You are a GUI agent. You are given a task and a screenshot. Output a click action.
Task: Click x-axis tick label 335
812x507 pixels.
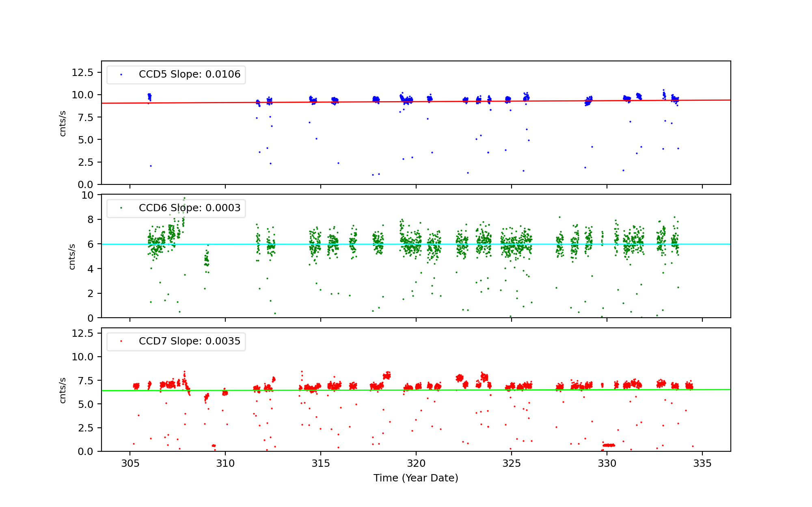tap(702, 464)
